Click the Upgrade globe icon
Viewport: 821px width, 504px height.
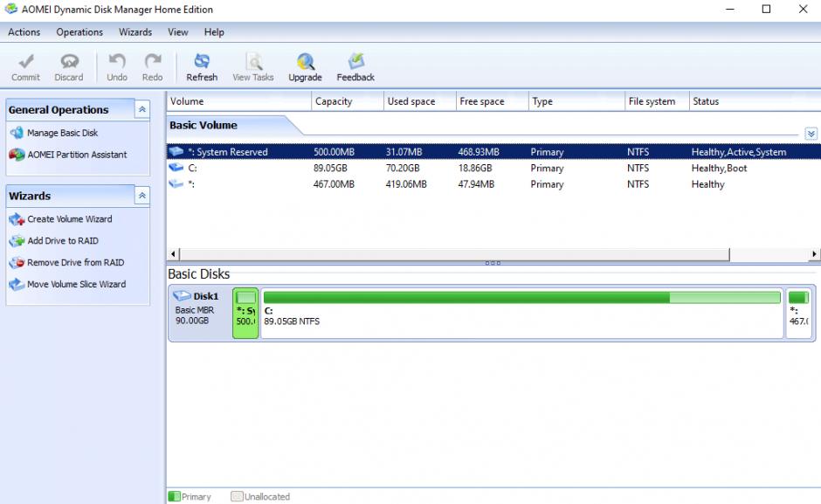[x=306, y=61]
